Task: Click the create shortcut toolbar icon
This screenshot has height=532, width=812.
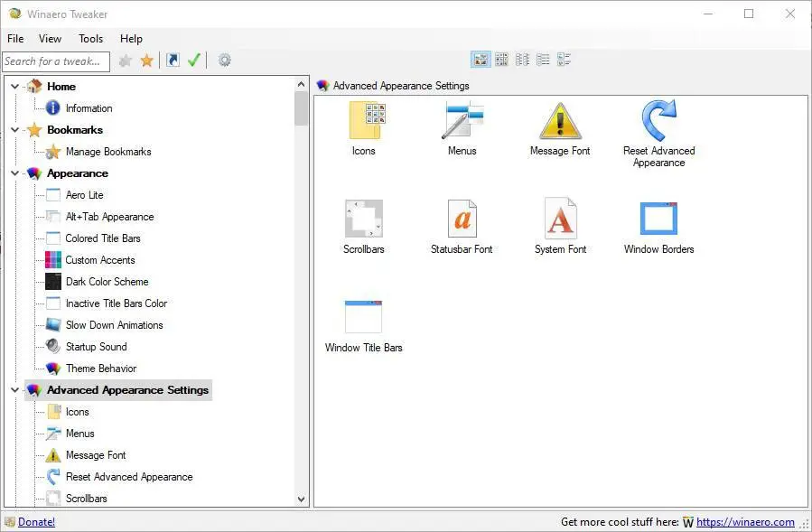Action: coord(173,61)
